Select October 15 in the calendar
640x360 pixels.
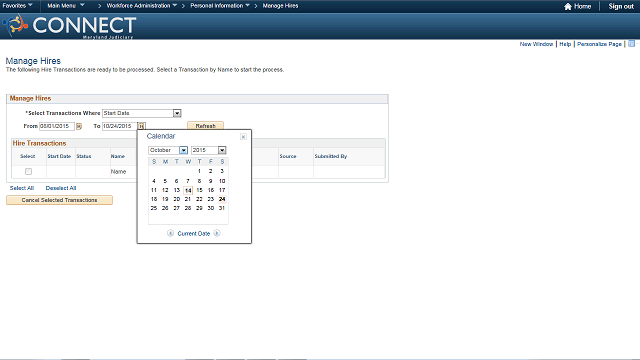click(199, 190)
